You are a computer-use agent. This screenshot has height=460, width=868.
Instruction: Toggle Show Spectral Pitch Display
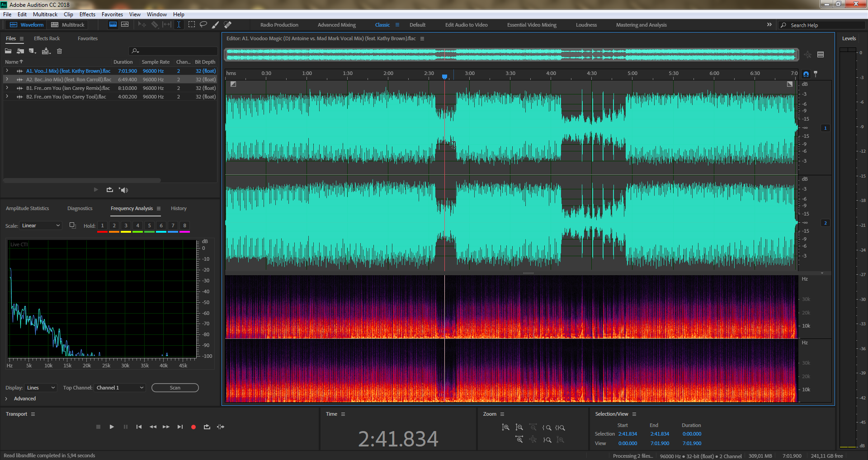(125, 25)
